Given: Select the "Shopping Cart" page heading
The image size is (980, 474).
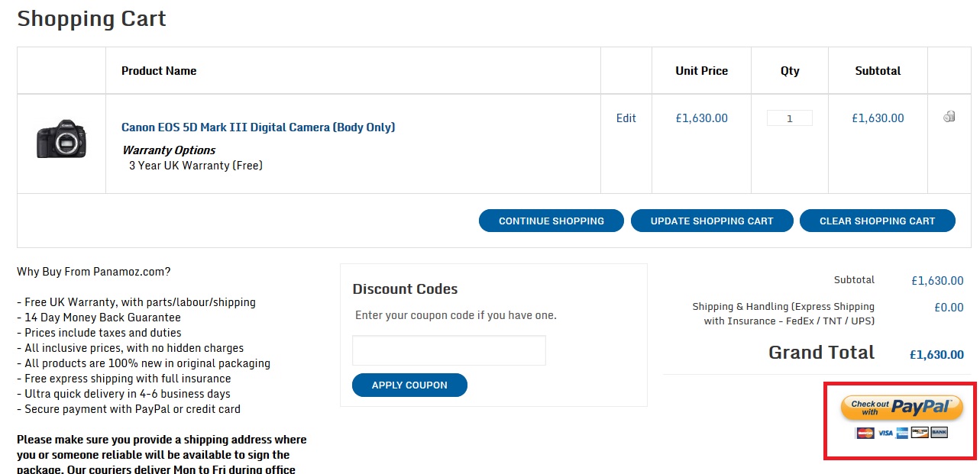Looking at the screenshot, I should point(92,19).
